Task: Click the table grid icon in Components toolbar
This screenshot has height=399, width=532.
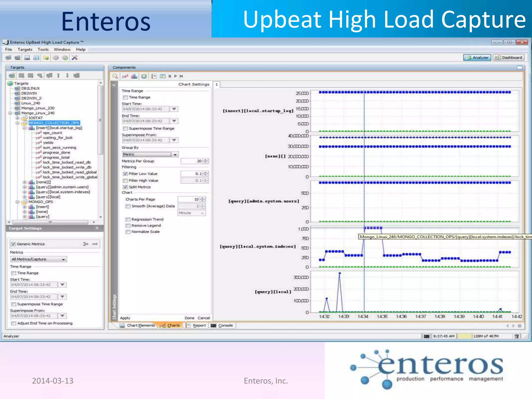Action: [x=163, y=76]
